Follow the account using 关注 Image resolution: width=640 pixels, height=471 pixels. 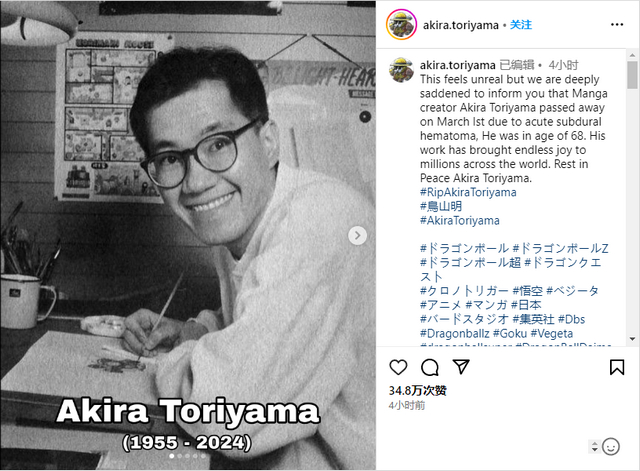pos(521,25)
